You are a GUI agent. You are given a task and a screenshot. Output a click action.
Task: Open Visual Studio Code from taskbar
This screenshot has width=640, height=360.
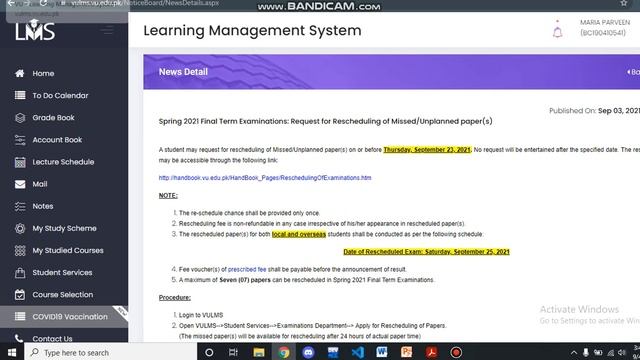(358, 352)
